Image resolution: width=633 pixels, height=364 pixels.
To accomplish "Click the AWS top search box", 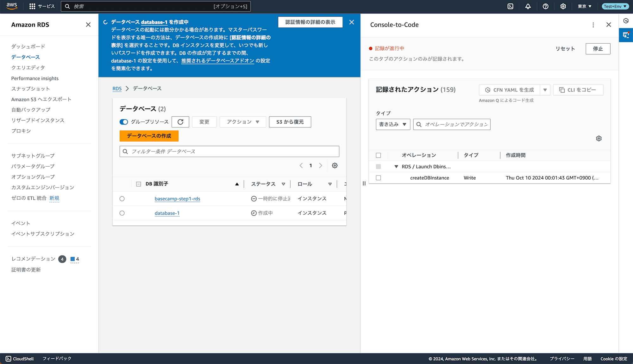I will pos(156,6).
